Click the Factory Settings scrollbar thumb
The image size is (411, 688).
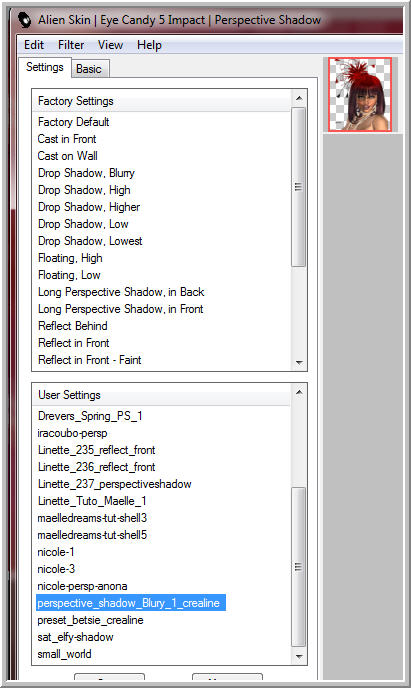pos(299,187)
